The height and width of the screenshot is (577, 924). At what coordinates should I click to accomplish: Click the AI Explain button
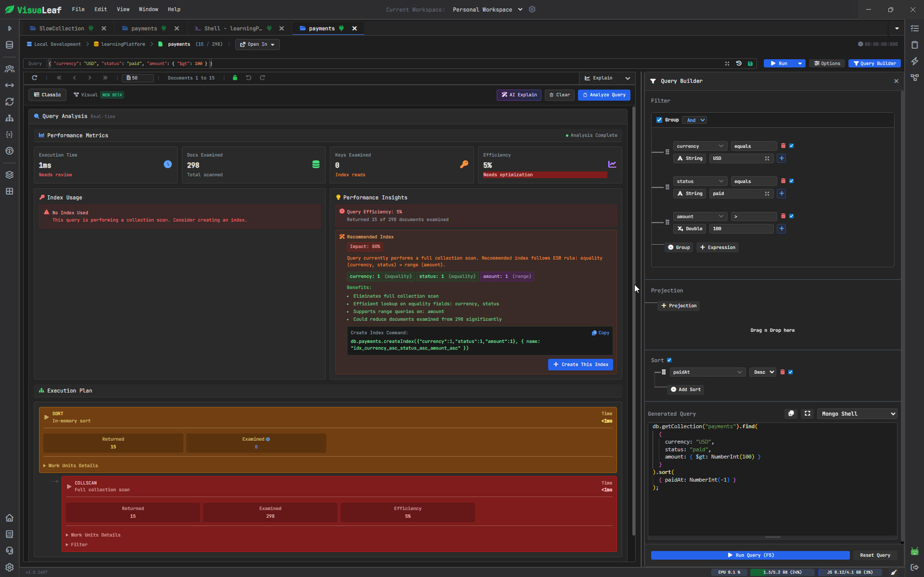click(519, 95)
